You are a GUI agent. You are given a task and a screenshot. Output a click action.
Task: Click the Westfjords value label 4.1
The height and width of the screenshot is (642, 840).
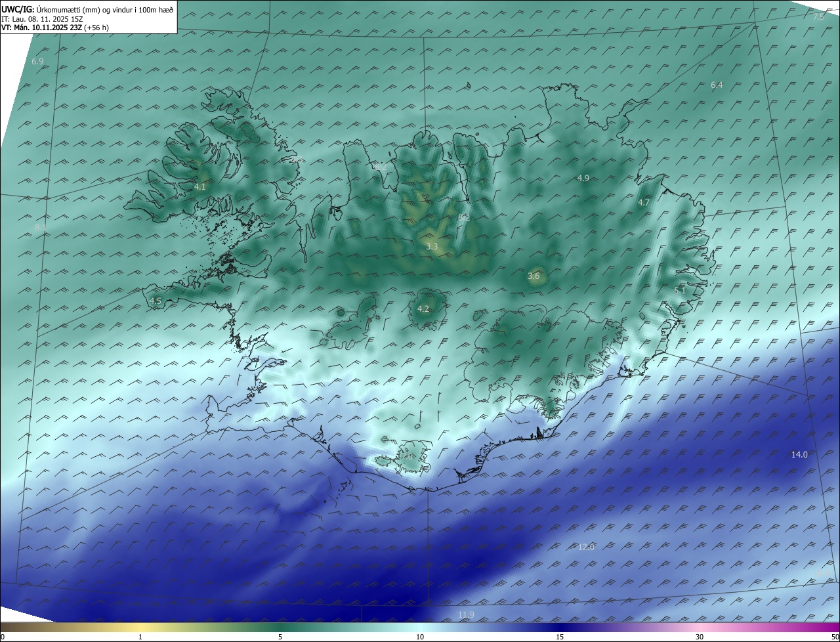point(200,187)
